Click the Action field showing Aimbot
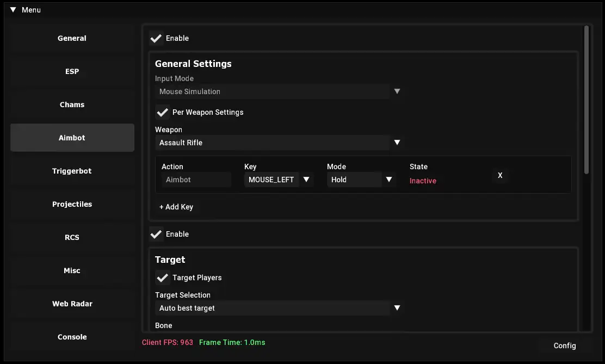The width and height of the screenshot is (605, 364). [196, 180]
